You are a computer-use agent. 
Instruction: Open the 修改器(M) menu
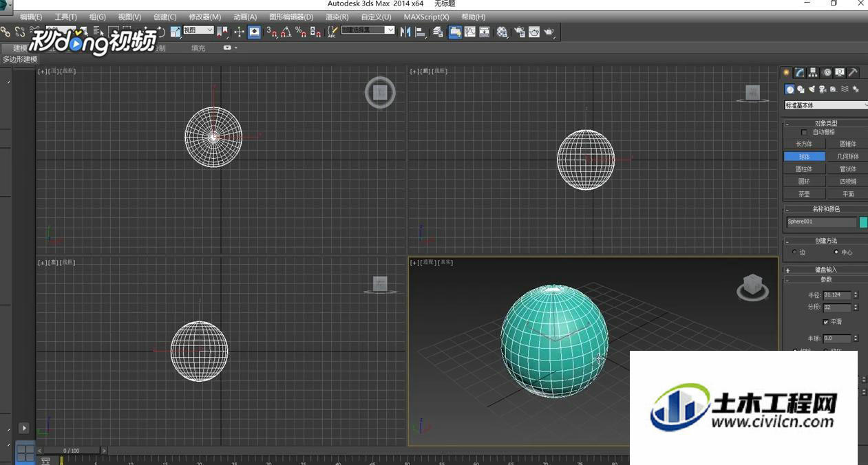point(205,17)
